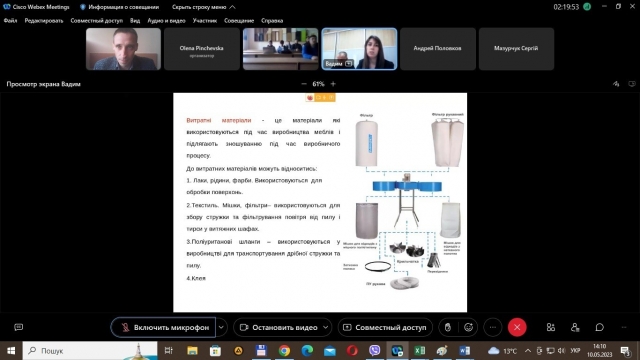Open the apps icon in control bar
Viewport: 640px width, 360px height.
[551, 327]
